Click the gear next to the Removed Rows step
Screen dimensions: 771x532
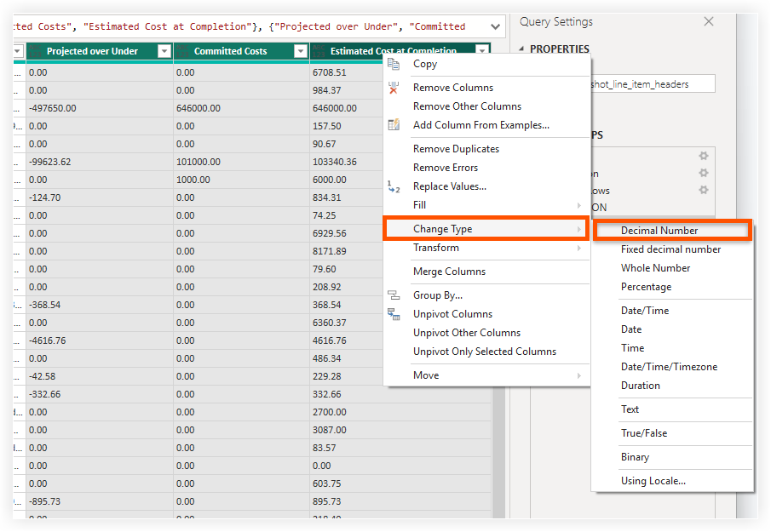704,190
